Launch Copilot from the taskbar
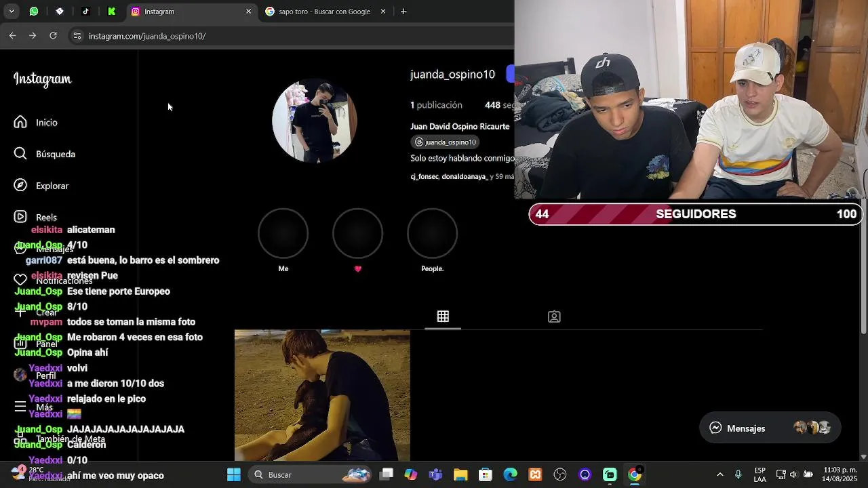Image resolution: width=868 pixels, height=488 pixels. click(x=411, y=474)
